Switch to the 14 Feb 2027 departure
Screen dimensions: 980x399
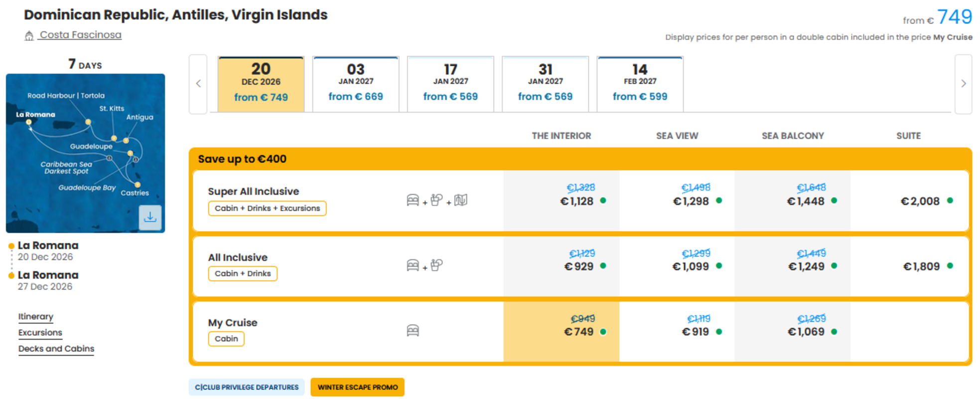640,84
